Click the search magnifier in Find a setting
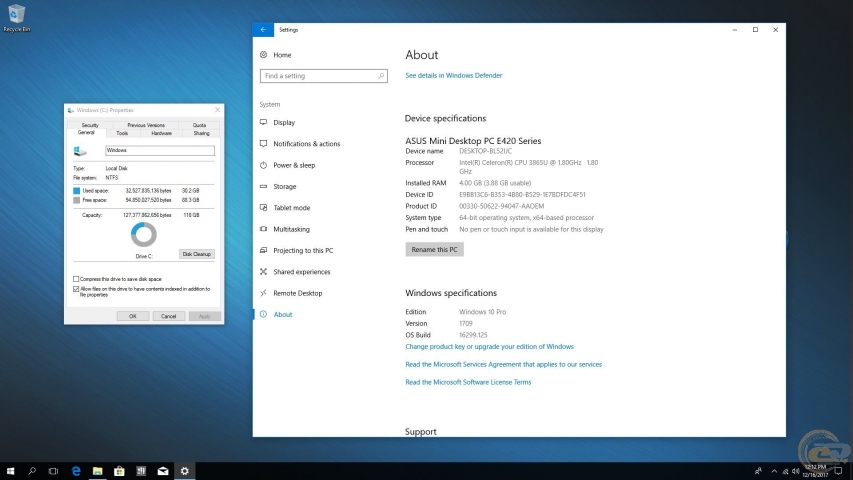Viewport: 853px width, 480px height. pos(381,76)
